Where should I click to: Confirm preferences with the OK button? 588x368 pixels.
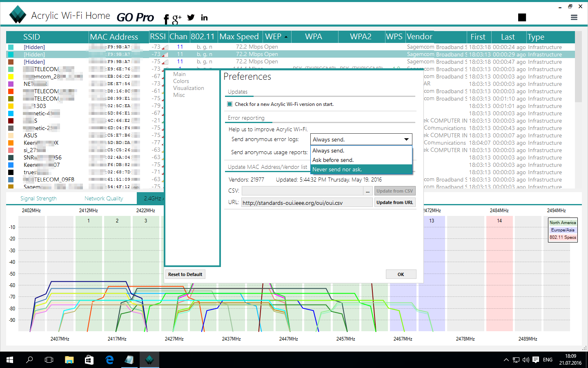[401, 274]
